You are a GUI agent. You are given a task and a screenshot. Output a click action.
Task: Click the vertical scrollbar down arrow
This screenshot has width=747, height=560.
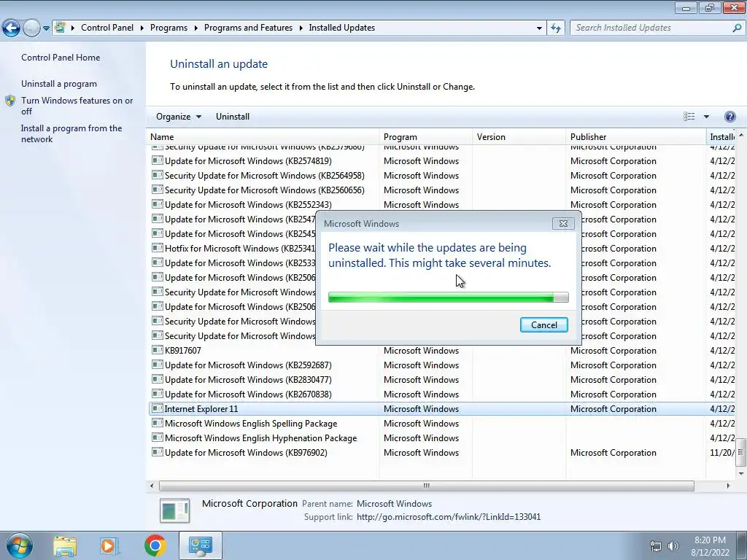tap(740, 473)
